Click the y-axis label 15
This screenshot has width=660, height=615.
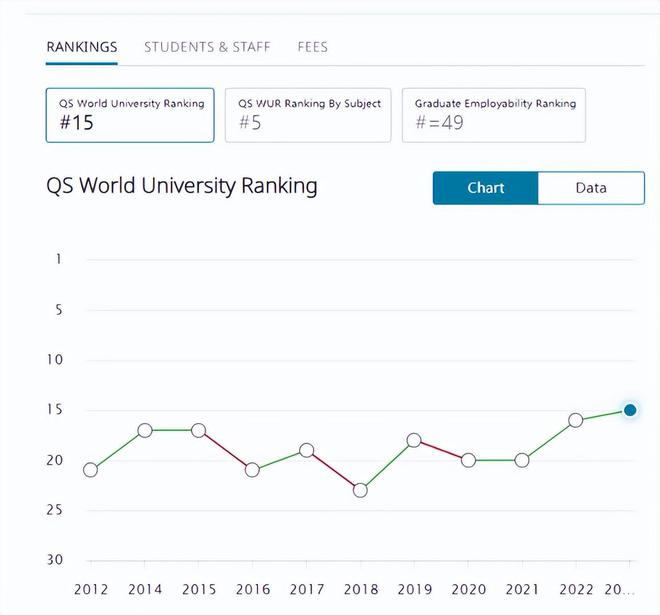tap(55, 409)
